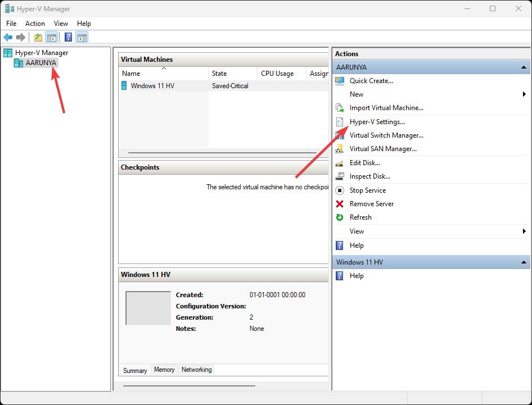This screenshot has height=405, width=532.
Task: Click the red X Remove Server icon
Action: [x=340, y=204]
